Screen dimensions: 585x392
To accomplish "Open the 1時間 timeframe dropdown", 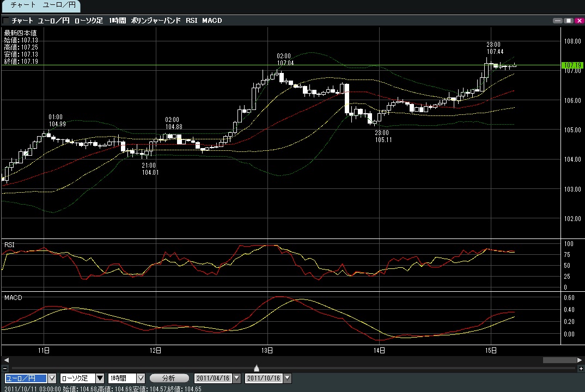I will [141, 378].
